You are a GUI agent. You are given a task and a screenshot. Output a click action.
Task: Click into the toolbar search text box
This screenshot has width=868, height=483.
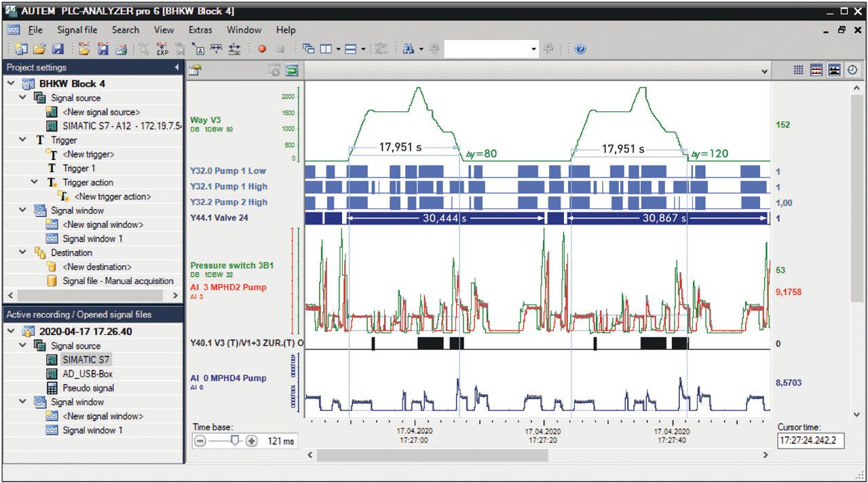point(486,49)
